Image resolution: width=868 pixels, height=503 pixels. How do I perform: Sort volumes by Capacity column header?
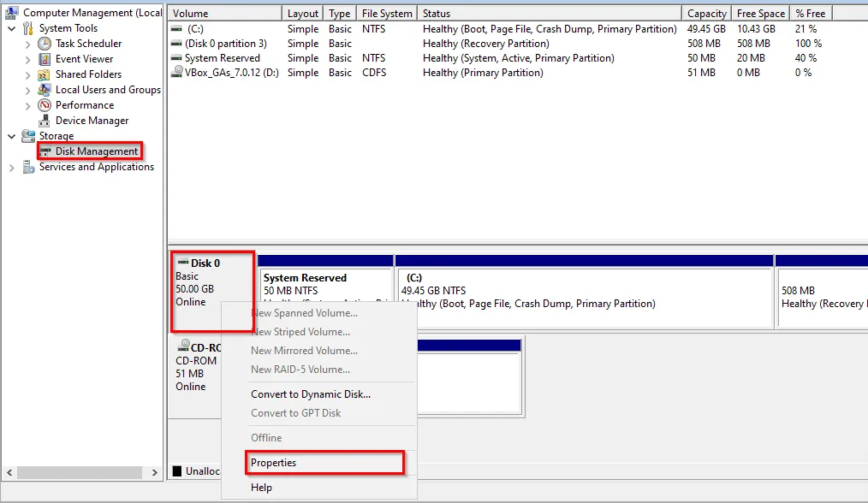point(707,14)
